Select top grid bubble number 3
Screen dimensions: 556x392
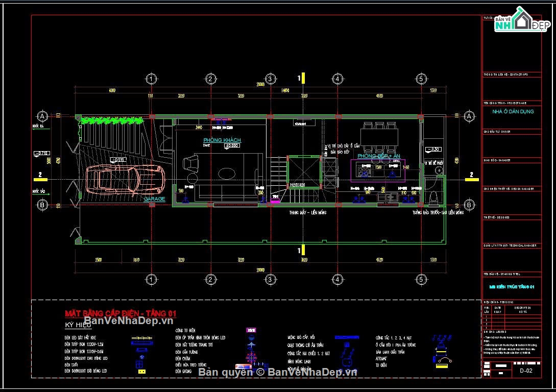[x=270, y=79]
